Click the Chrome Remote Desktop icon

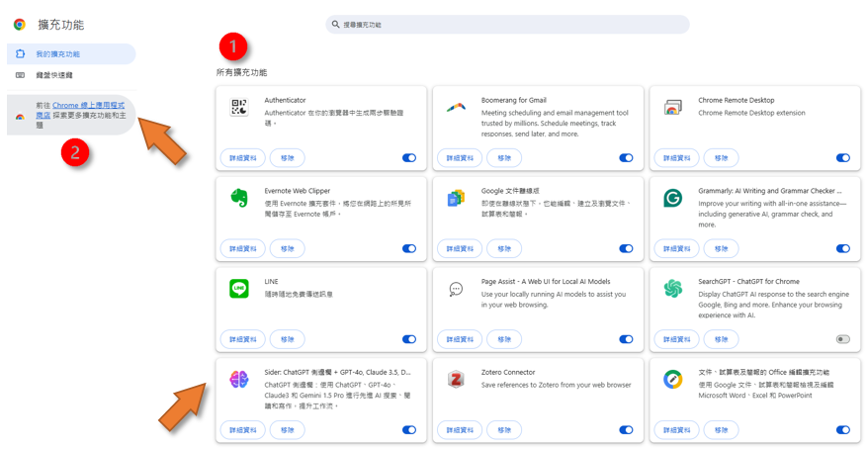pyautogui.click(x=672, y=107)
